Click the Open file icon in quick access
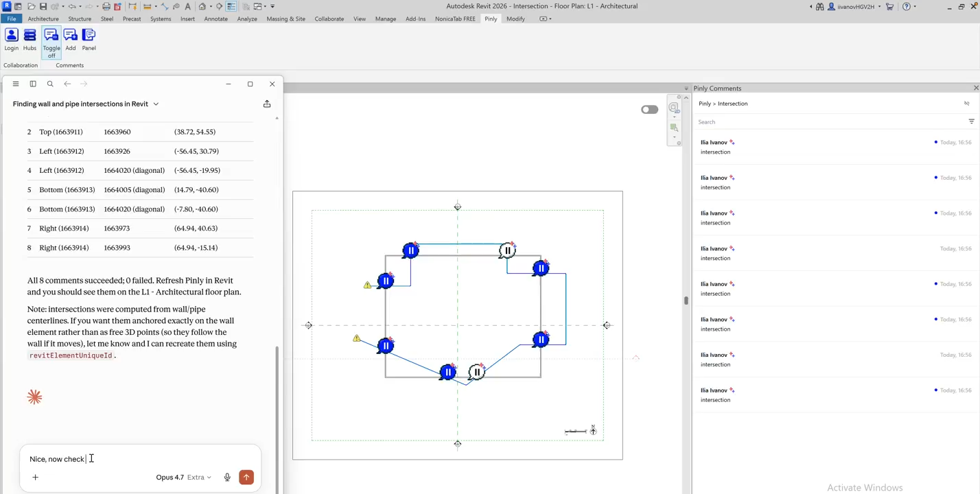The height and width of the screenshot is (494, 980). tap(31, 6)
